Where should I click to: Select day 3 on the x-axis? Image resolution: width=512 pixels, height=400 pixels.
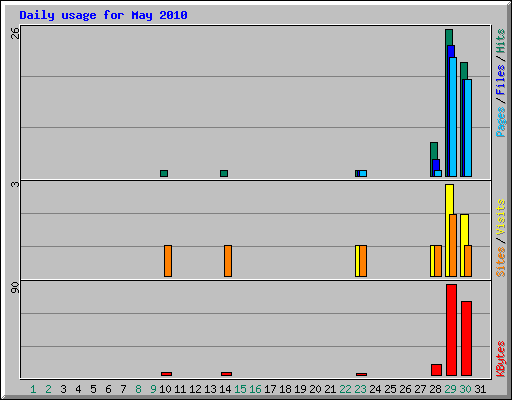click(63, 389)
